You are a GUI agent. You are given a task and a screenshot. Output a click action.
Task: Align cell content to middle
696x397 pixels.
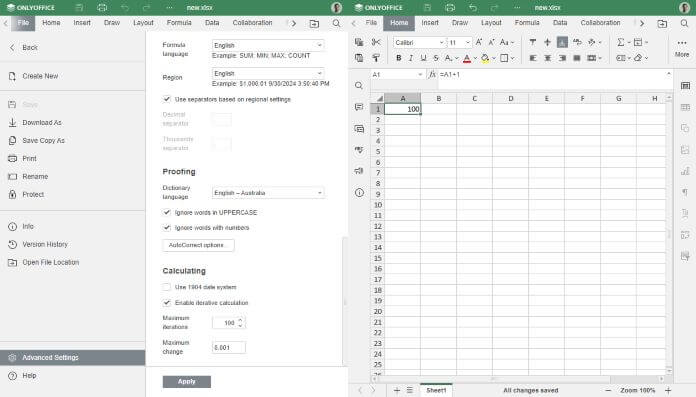point(547,42)
